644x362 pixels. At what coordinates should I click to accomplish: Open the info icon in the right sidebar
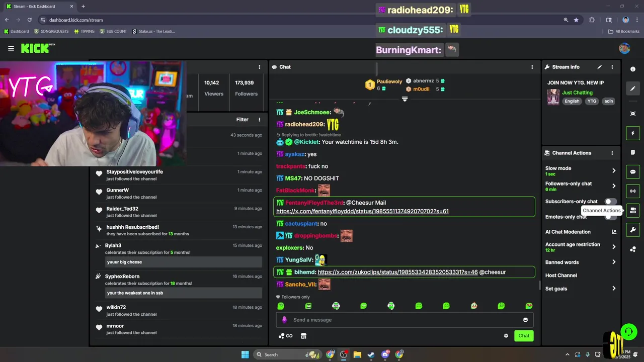pos(633,69)
